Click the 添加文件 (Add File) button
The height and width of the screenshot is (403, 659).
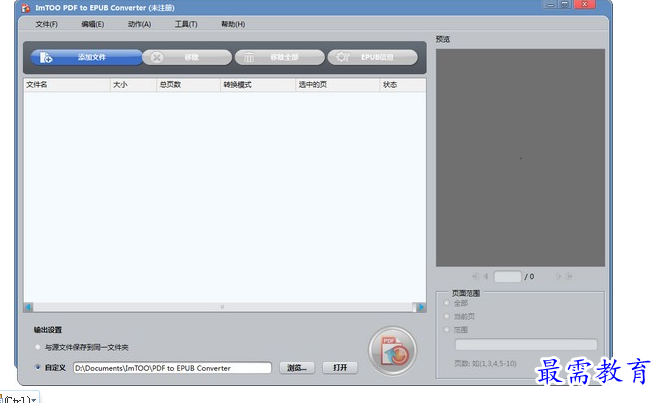pyautogui.click(x=86, y=57)
